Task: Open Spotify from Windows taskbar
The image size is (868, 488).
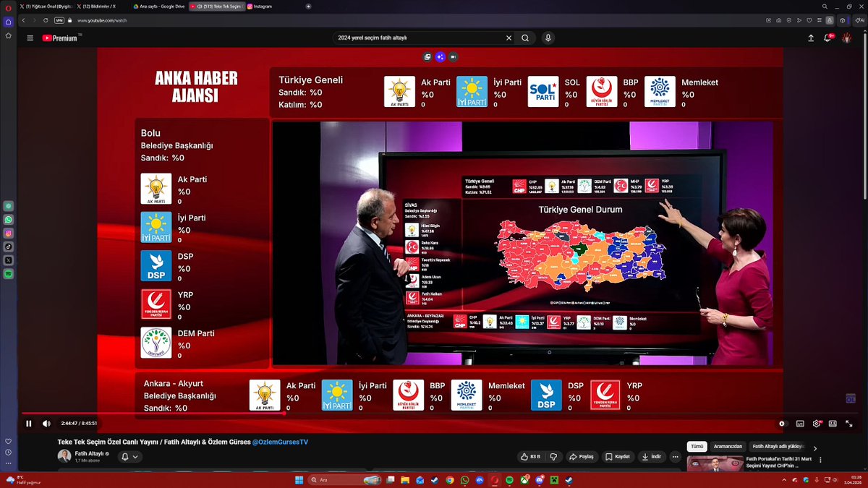Action: pyautogui.click(x=509, y=480)
